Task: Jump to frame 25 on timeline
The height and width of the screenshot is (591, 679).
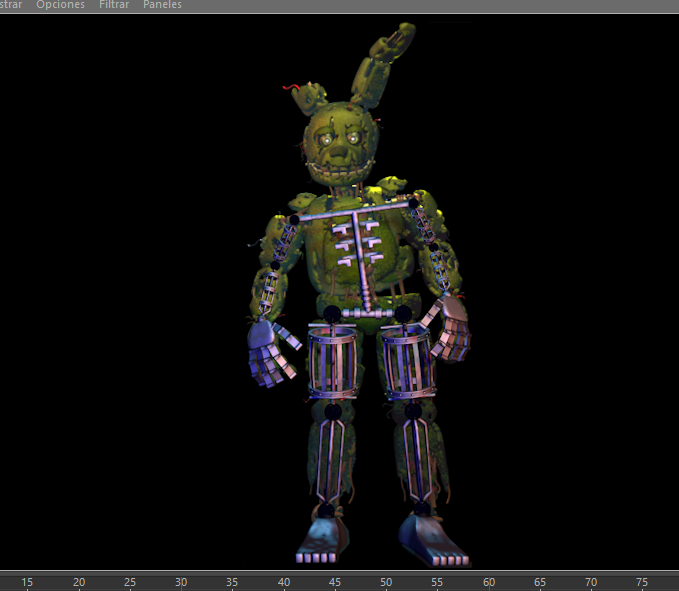Action: [130, 582]
